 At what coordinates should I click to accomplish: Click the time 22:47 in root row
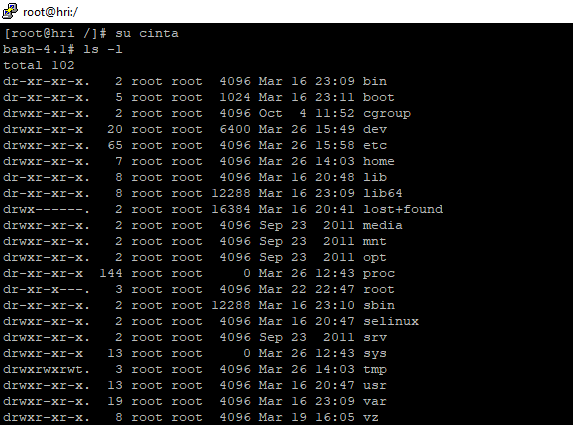pos(335,289)
